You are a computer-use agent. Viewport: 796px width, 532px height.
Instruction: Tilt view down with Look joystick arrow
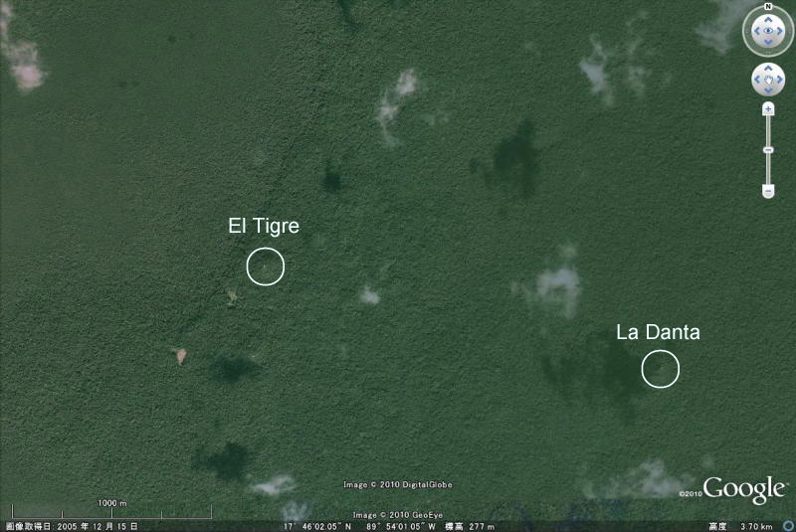pos(768,43)
